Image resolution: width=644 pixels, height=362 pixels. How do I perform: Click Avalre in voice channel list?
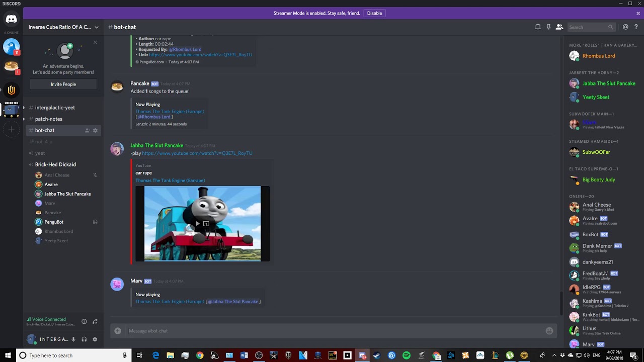pos(51,185)
